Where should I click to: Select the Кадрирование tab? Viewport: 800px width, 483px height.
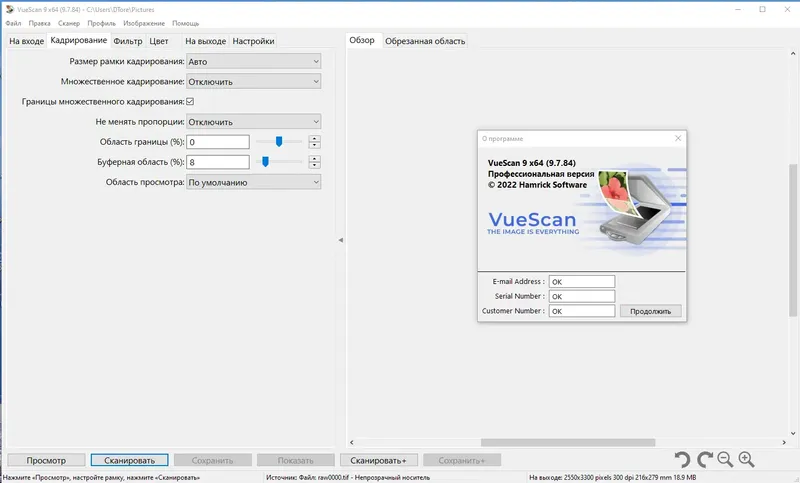79,40
